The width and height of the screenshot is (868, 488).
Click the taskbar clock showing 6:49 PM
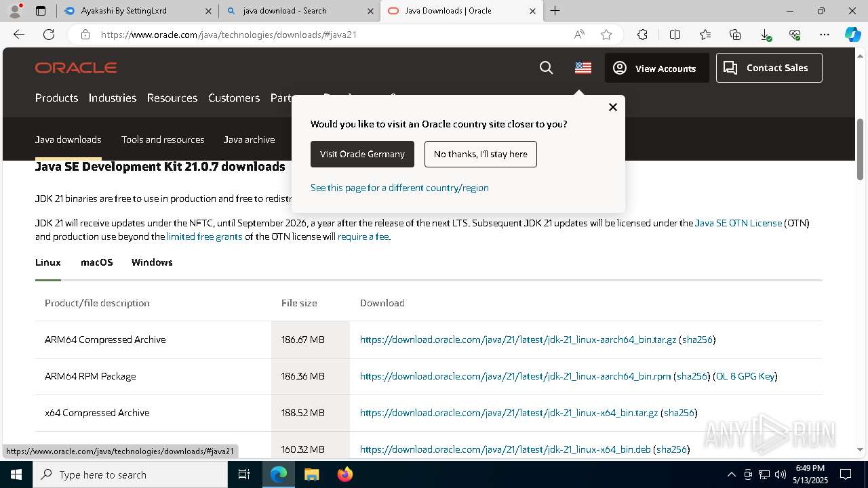810,474
